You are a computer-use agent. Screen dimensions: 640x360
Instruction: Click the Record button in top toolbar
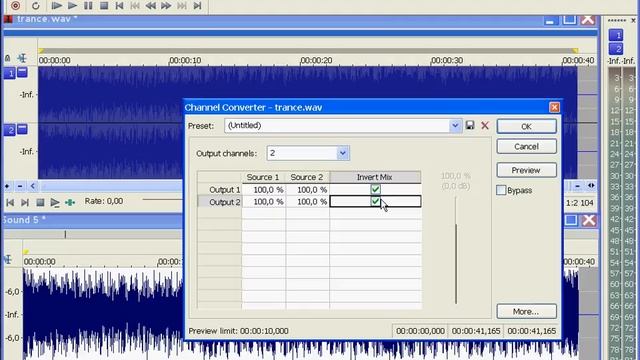(16, 5)
